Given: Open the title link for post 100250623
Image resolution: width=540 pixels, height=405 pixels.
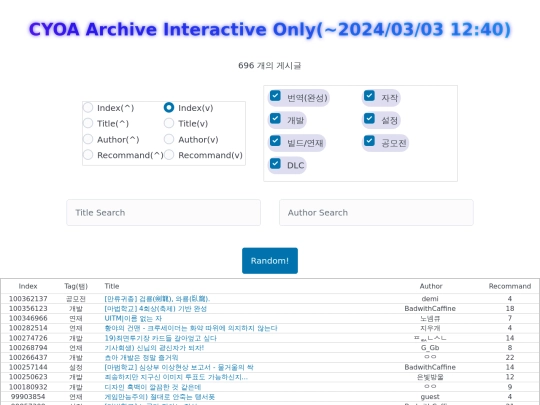Looking at the screenshot, I should click(x=176, y=377).
